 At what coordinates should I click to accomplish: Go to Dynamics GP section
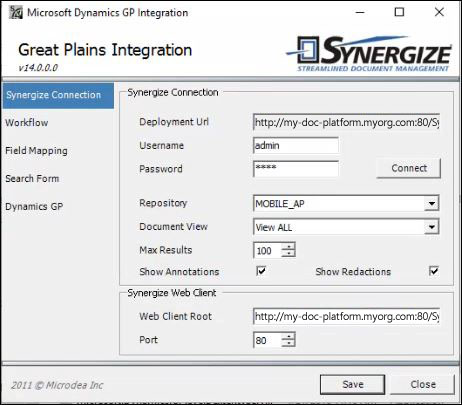pyautogui.click(x=34, y=207)
